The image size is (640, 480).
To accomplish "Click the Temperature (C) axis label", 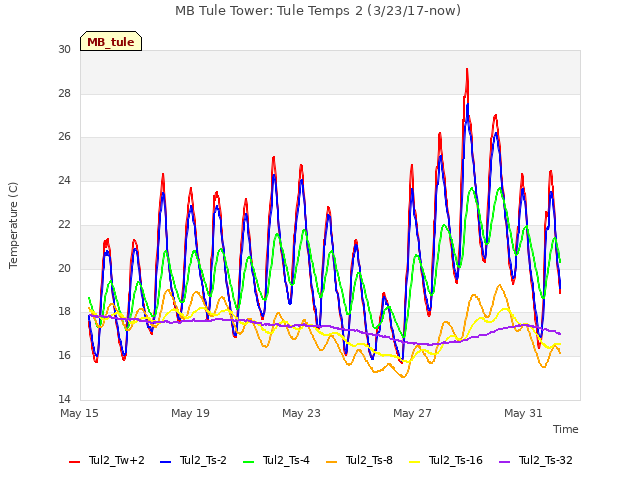I will coord(13,225).
